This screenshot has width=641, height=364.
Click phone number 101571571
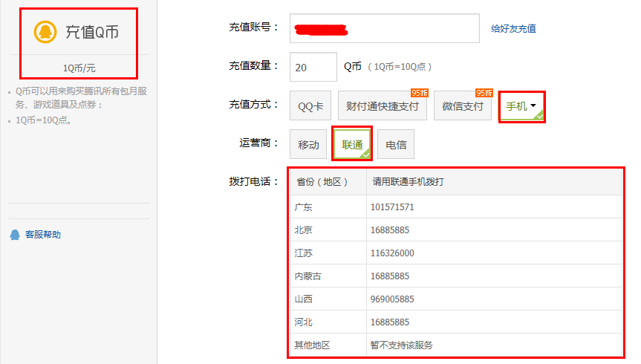click(x=392, y=207)
